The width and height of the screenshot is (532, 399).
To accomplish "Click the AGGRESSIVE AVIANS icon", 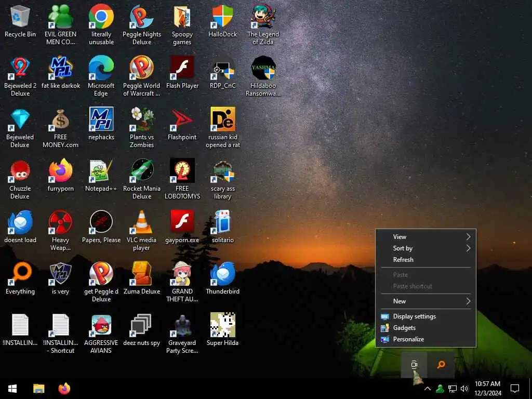I will click(101, 334).
